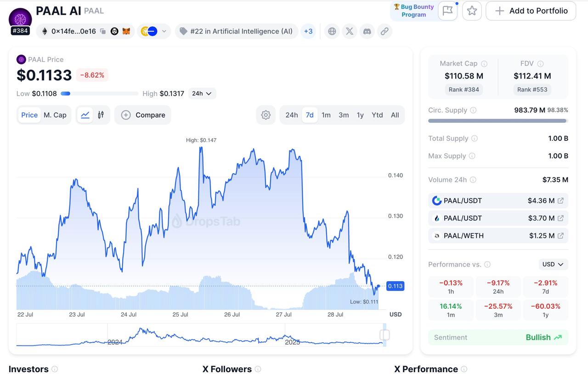Click the Investors info icon
The width and height of the screenshot is (588, 374).
tap(55, 369)
